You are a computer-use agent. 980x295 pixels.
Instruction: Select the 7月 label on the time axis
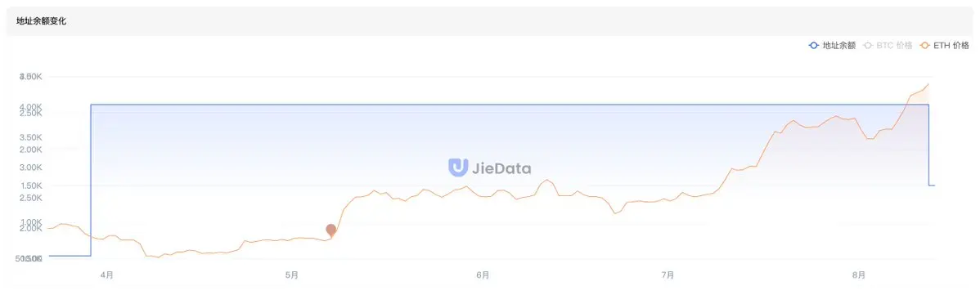[x=667, y=275]
